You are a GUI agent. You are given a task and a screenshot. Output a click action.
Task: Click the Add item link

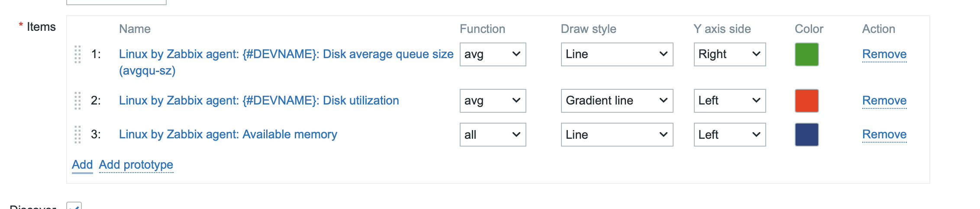click(x=82, y=165)
